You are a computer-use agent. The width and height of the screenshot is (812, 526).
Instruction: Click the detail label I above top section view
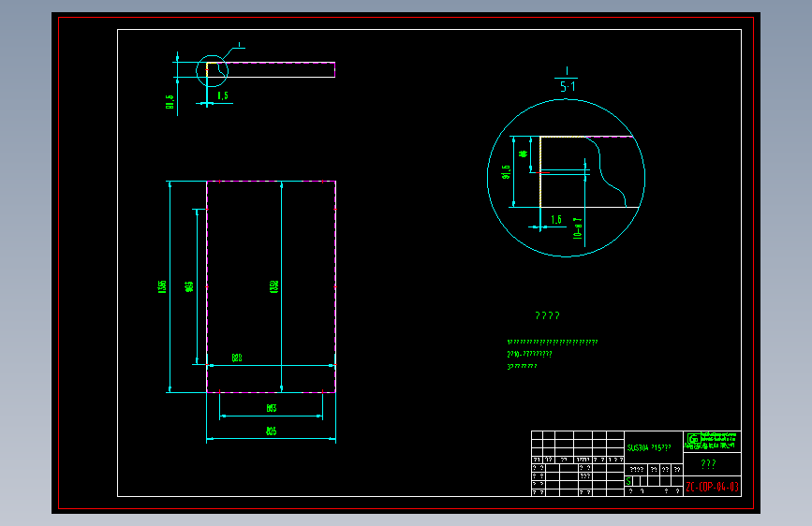pos(239,45)
